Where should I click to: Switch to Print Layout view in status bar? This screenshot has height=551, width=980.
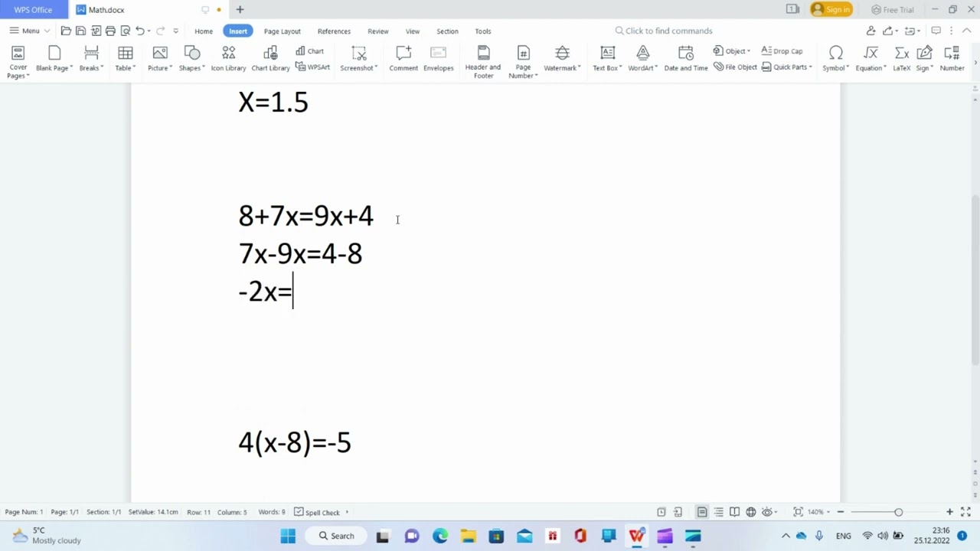(702, 512)
